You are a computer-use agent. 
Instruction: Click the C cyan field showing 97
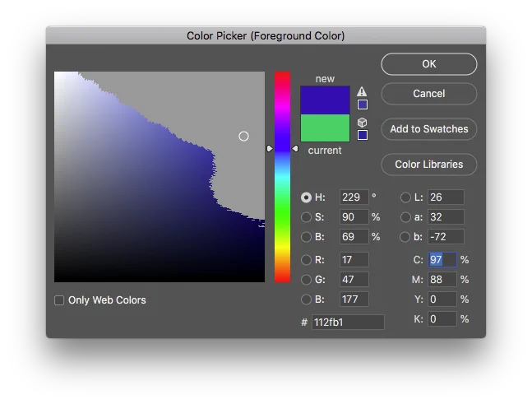tap(442, 260)
